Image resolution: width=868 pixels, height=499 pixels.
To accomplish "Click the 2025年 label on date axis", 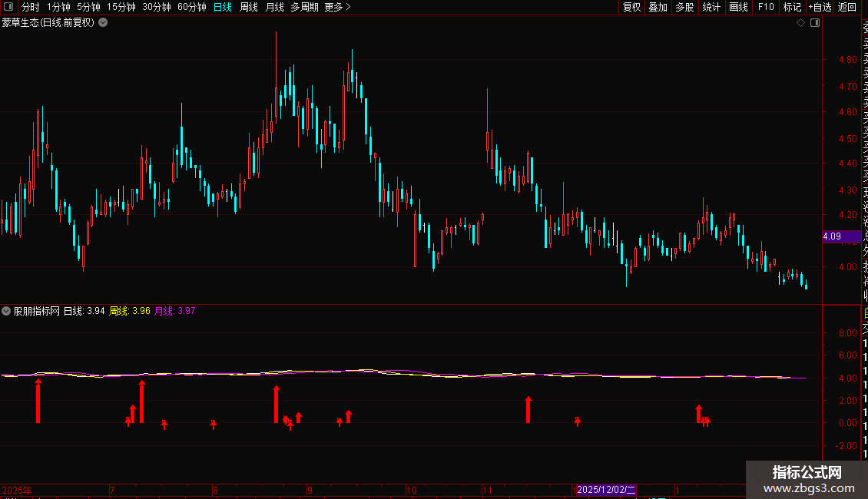I will pyautogui.click(x=17, y=490).
